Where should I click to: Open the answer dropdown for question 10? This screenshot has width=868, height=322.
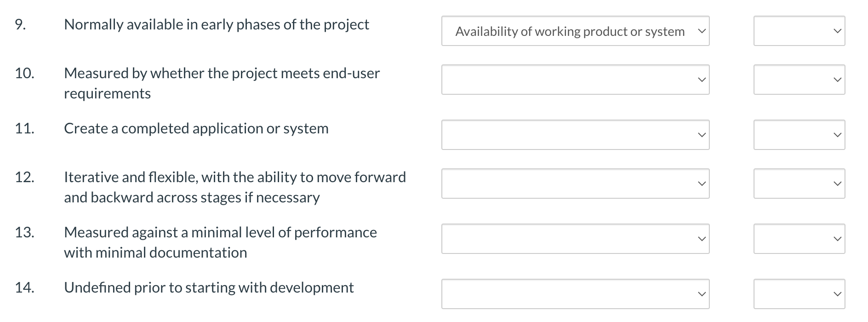pyautogui.click(x=575, y=80)
